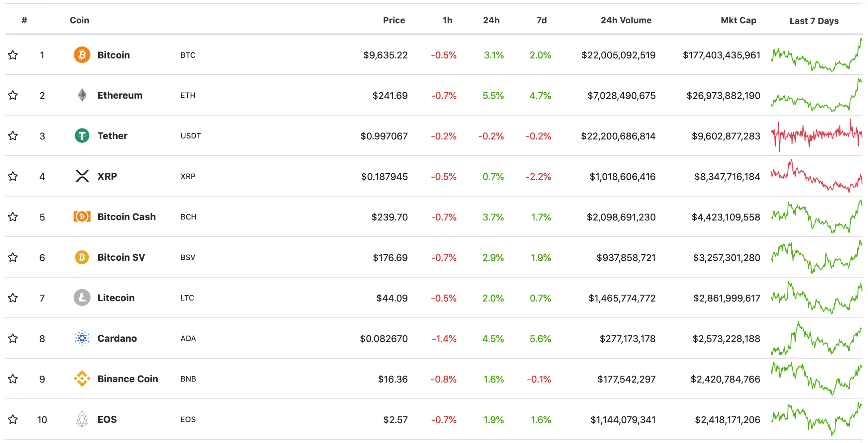Star Bitcoin as a favorite
Image resolution: width=868 pixels, height=443 pixels.
click(13, 55)
